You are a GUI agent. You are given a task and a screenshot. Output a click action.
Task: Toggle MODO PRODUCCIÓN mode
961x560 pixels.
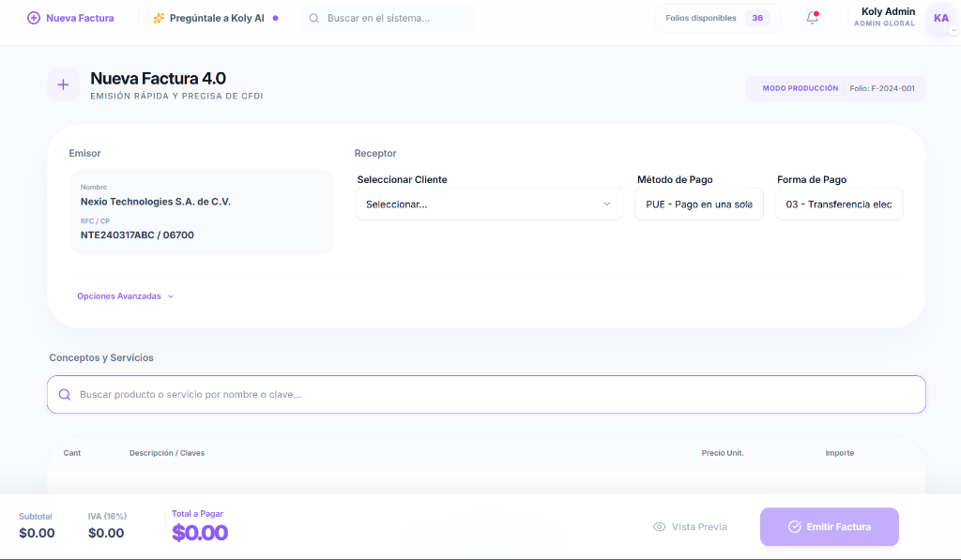802,88
